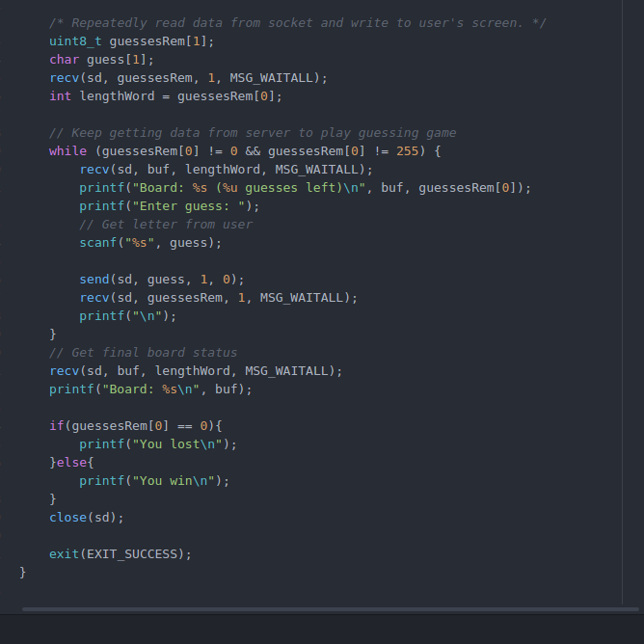Click on 'close(sd);' line
This screenshot has height=644, width=644.
click(86, 518)
